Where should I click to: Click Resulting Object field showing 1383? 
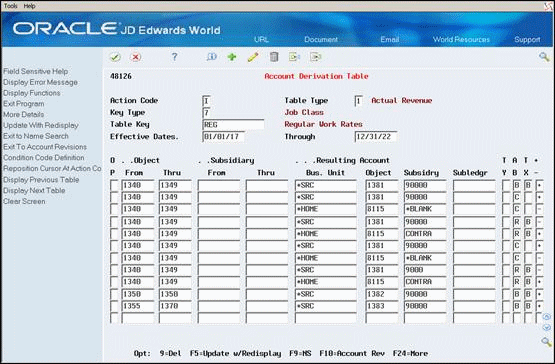pyautogui.click(x=382, y=306)
